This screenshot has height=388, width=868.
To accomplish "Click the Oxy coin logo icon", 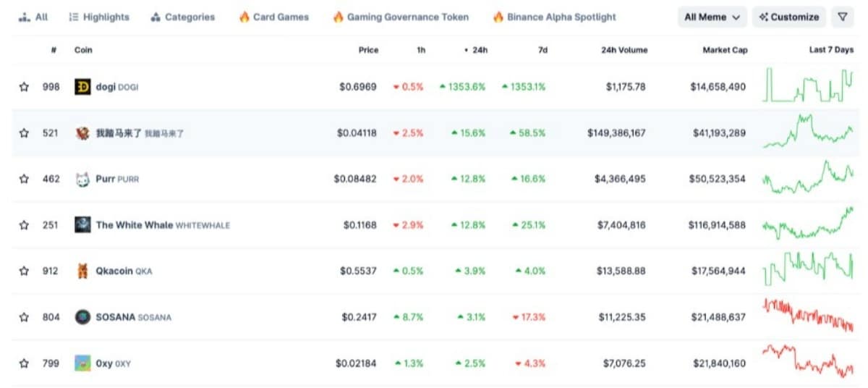I will (83, 363).
